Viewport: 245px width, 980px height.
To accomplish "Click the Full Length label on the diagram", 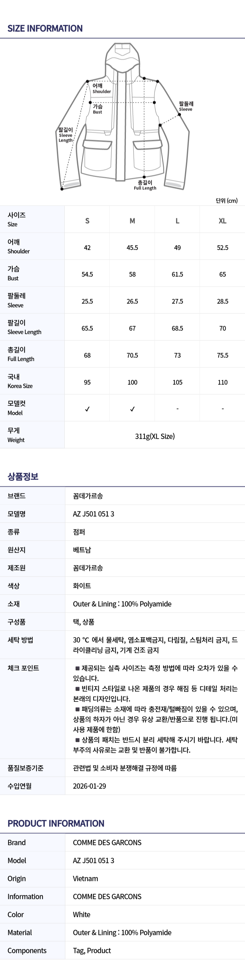I will pyautogui.click(x=145, y=185).
